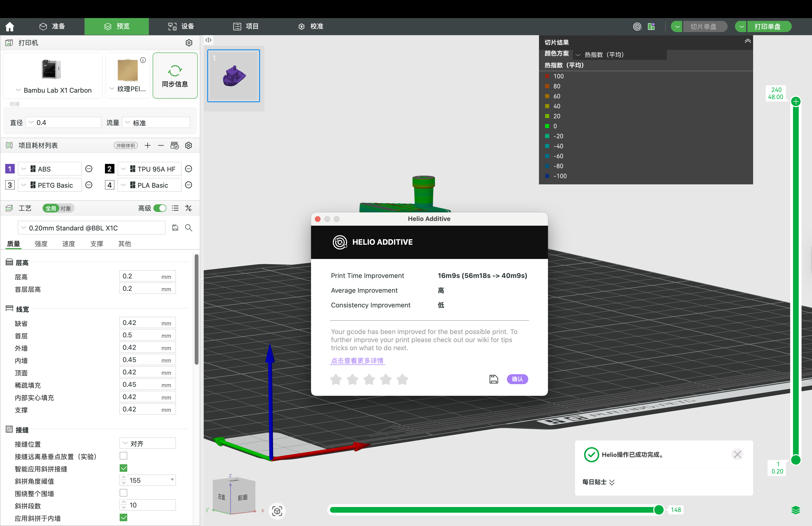
Task: Click the compare presets icon beside Advanced toggle
Action: tap(188, 208)
